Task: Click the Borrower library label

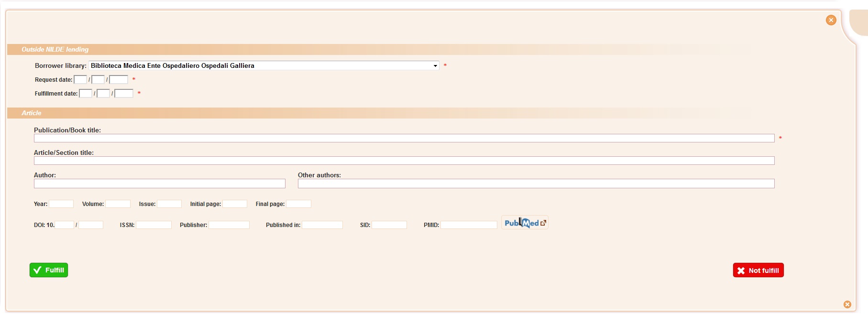Action: (61, 65)
